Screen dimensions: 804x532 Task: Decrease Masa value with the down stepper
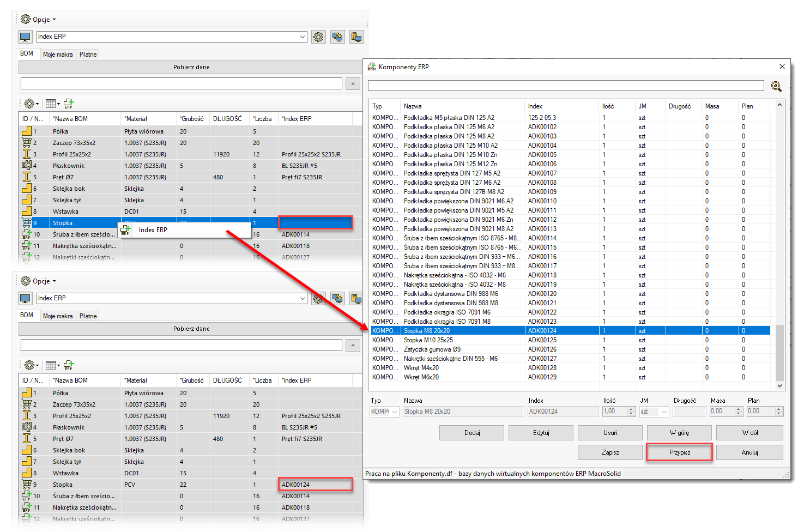739,414
